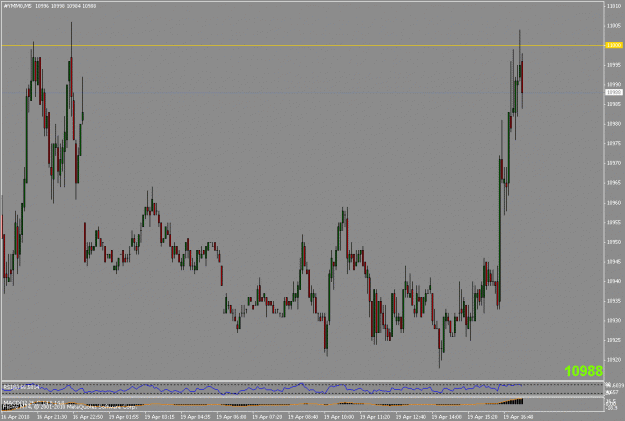This screenshot has width=625, height=421.
Task: Click the yellow 11000 price label
Action: [614, 45]
